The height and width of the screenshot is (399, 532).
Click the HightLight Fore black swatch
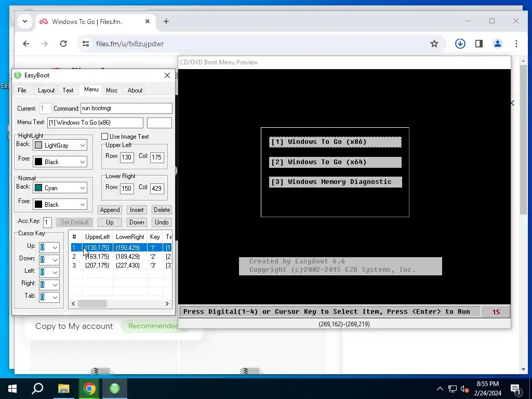pos(38,162)
